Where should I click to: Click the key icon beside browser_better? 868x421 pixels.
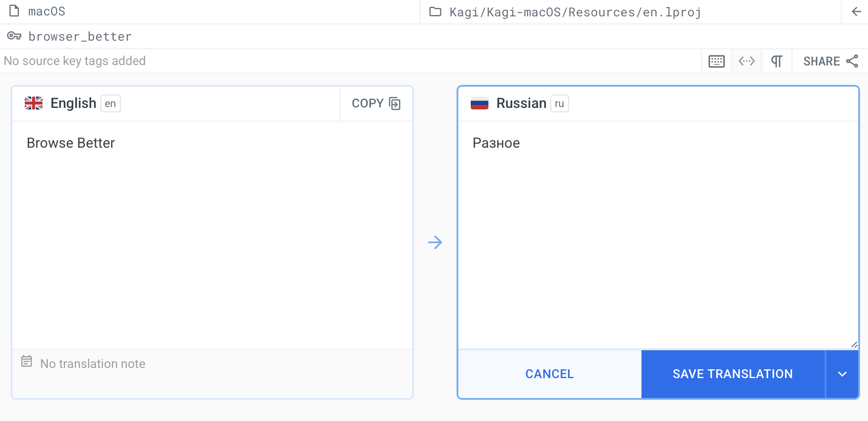(14, 36)
